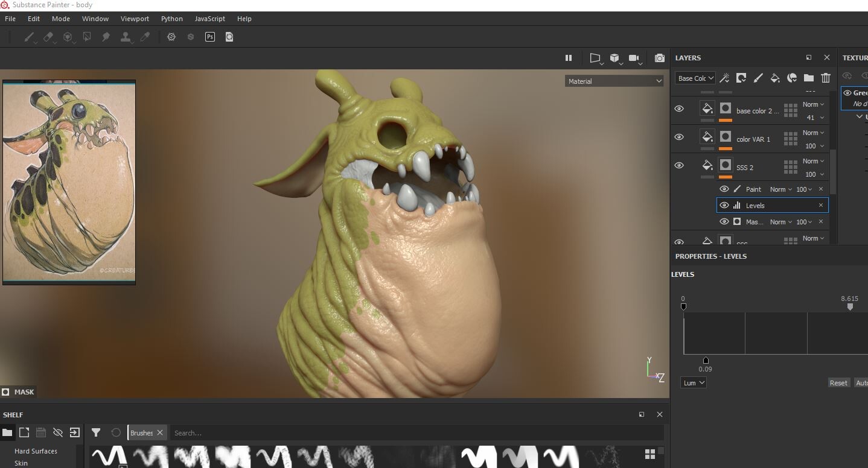868x468 pixels.
Task: Change the Lum mode in Levels properties
Action: click(693, 382)
